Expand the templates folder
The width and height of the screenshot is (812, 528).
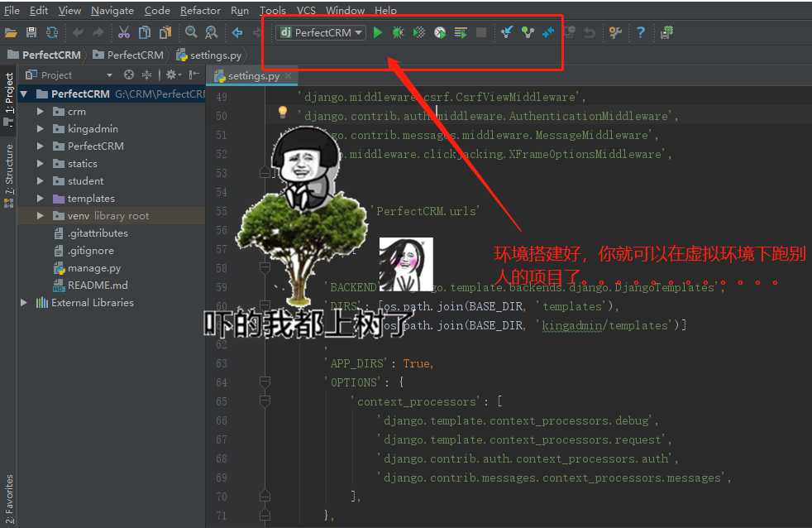(40, 198)
